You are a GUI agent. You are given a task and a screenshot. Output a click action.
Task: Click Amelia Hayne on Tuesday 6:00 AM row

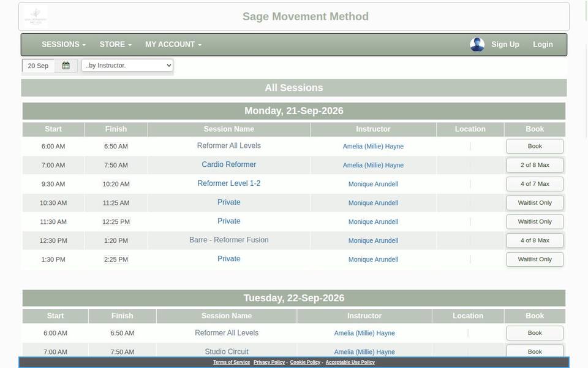click(x=364, y=333)
